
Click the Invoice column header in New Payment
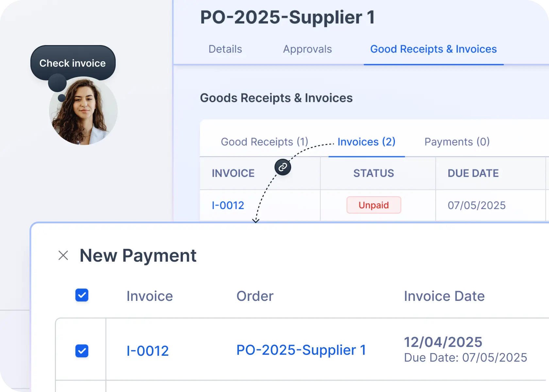tap(150, 296)
